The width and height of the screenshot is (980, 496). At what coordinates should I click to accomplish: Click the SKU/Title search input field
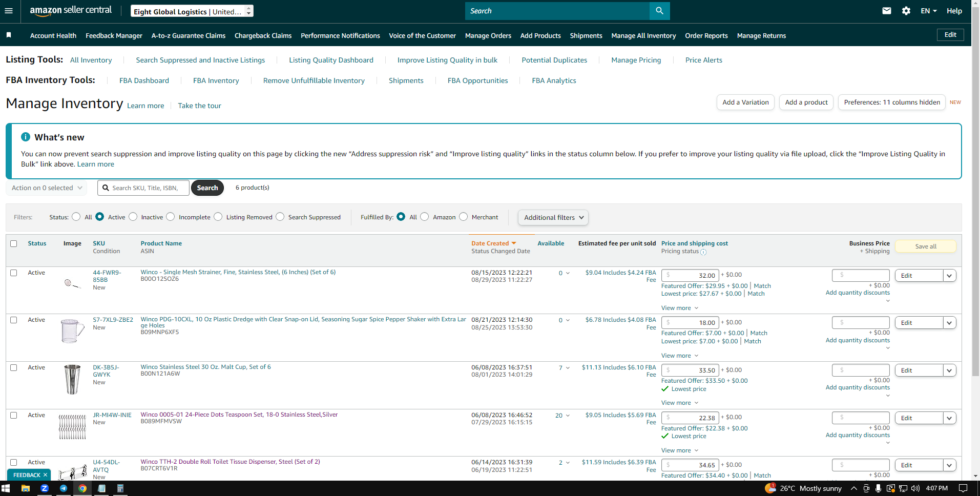tap(143, 188)
